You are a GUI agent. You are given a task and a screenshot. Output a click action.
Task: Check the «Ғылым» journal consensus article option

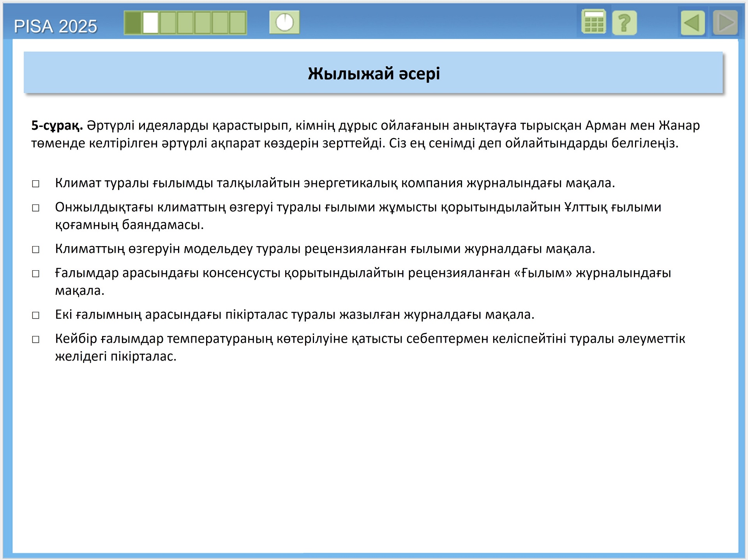(36, 273)
